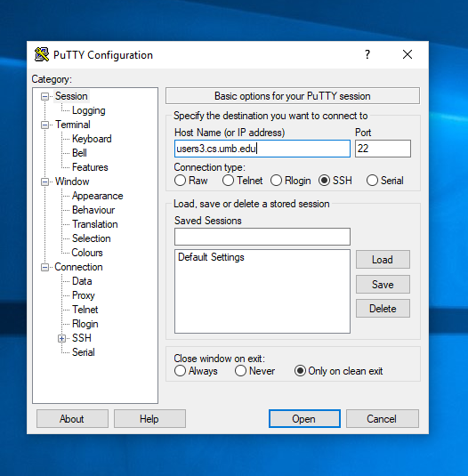Click the Port number field
Viewport: 468px width, 476px height.
383,149
